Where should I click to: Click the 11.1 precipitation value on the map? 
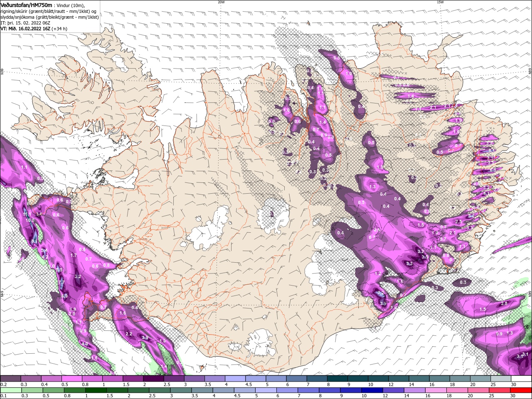(27, 214)
